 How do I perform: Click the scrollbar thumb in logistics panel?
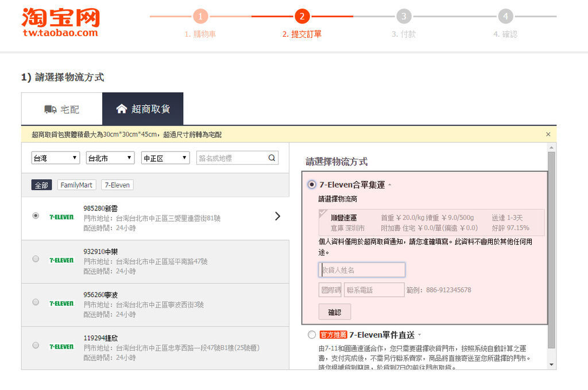coord(551,250)
